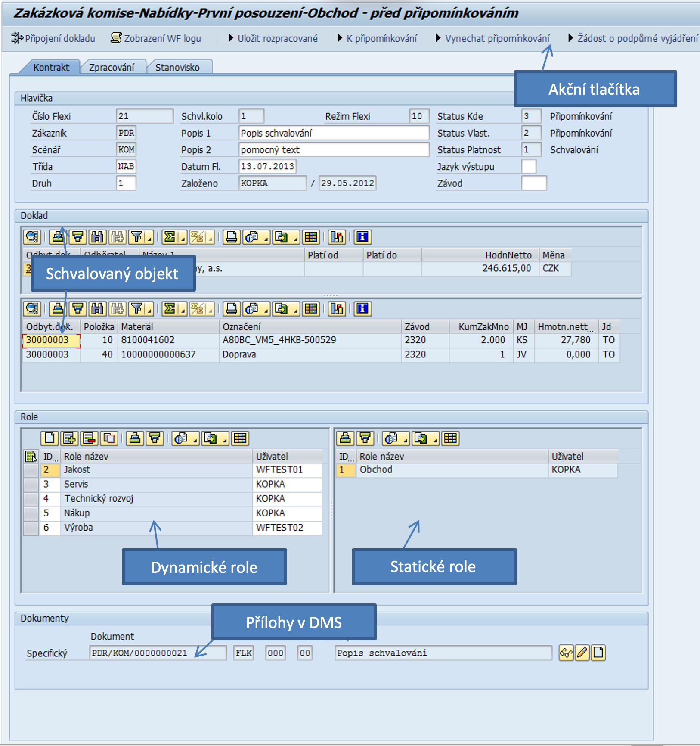This screenshot has height=746, width=700.
Task: Select row marker for Výroba role
Action: [x=31, y=528]
